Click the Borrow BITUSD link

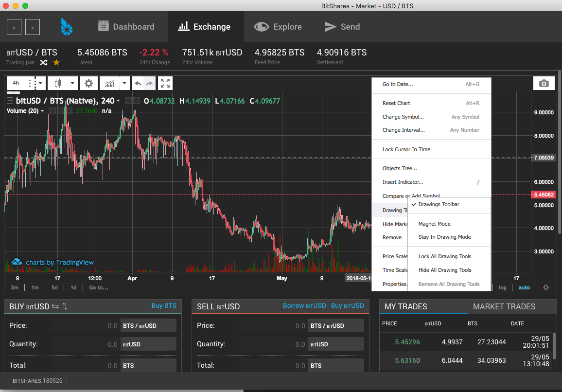click(304, 306)
